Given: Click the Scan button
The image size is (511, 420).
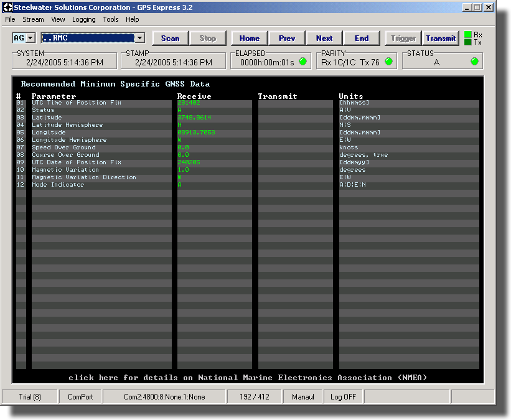Looking at the screenshot, I should [x=171, y=39].
